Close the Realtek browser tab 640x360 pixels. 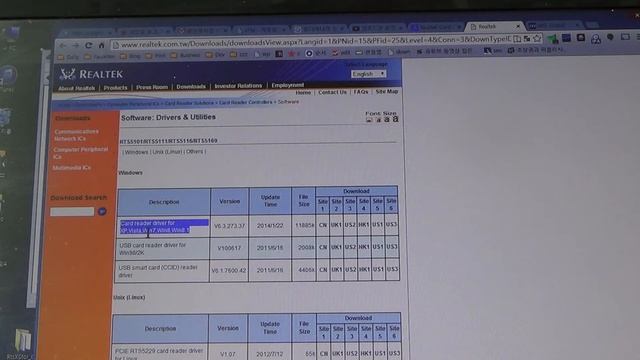(518, 26)
